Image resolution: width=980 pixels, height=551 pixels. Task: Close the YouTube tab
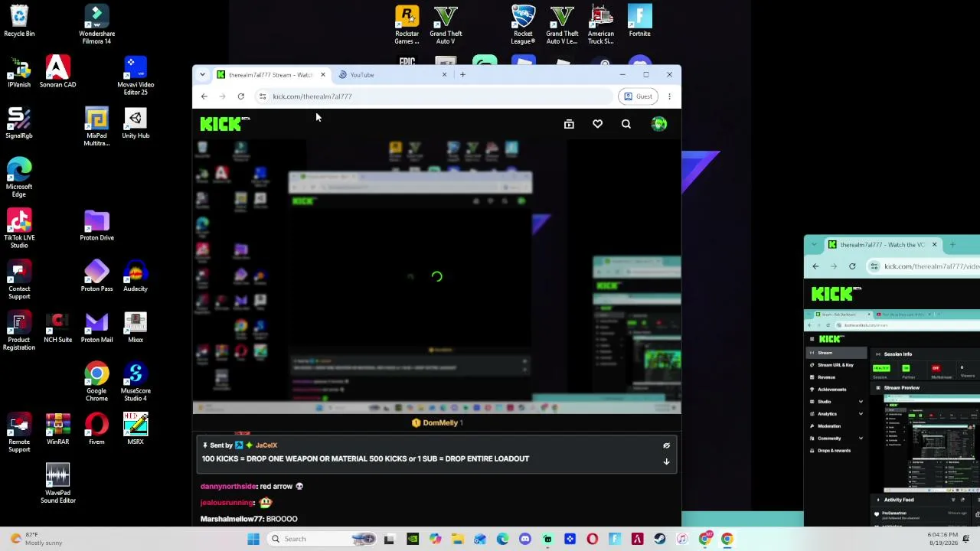444,75
